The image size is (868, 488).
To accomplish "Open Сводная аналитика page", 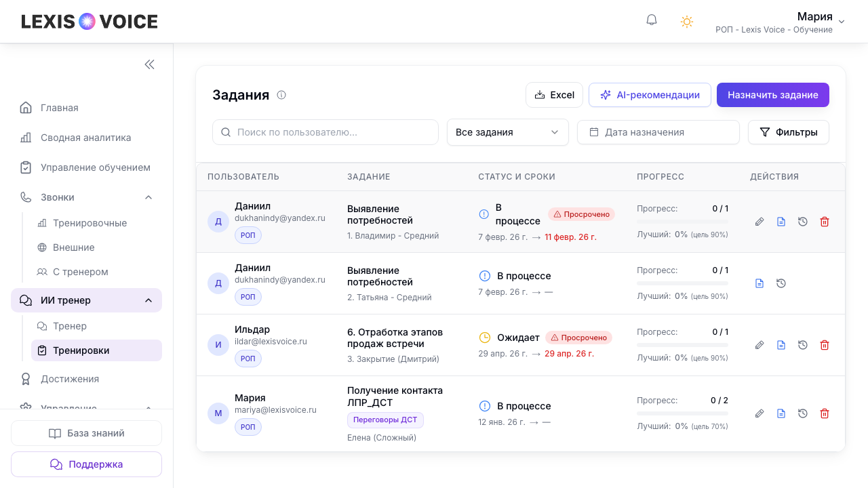I will coord(86,138).
